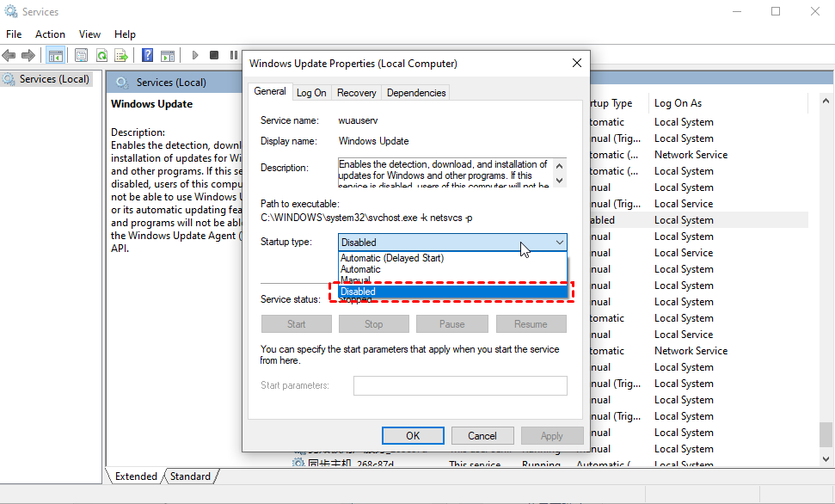Click the Forward arrow toolbar icon

point(28,55)
